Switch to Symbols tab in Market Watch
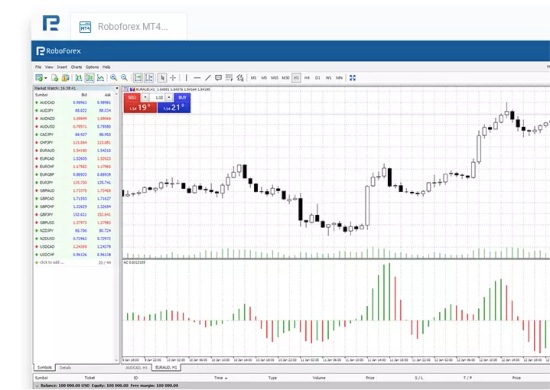This screenshot has height=390, width=550. (x=45, y=368)
